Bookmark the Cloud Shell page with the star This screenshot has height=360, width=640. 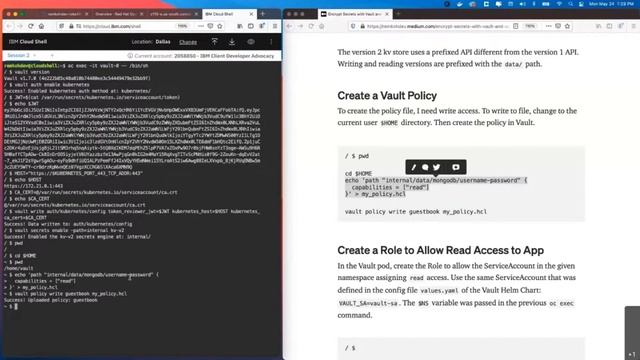pos(220,26)
